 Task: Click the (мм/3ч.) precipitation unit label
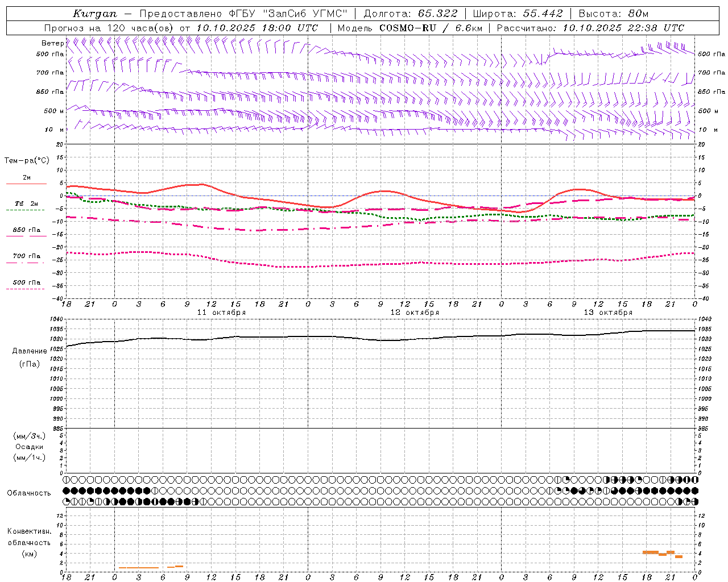pyautogui.click(x=30, y=436)
